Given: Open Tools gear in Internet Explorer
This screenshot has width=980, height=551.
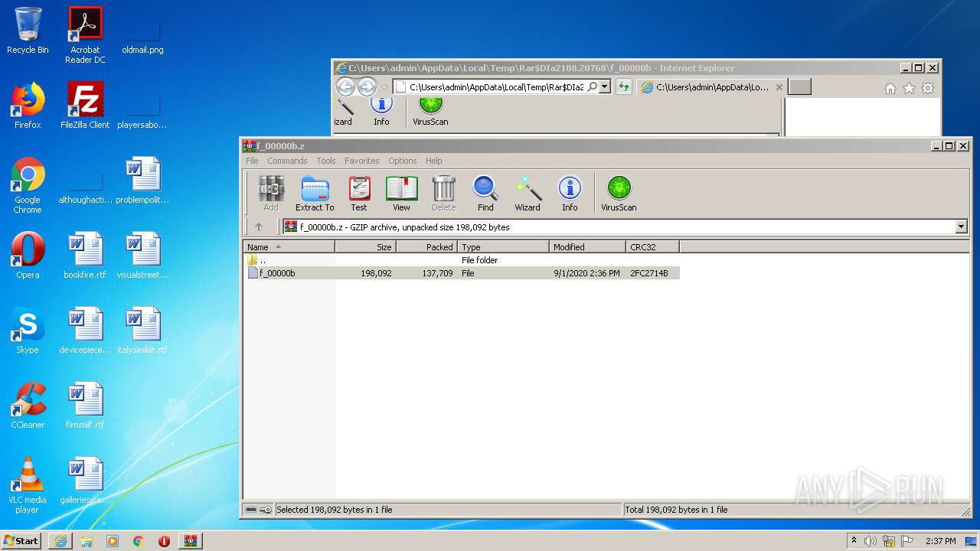Looking at the screenshot, I should (928, 88).
